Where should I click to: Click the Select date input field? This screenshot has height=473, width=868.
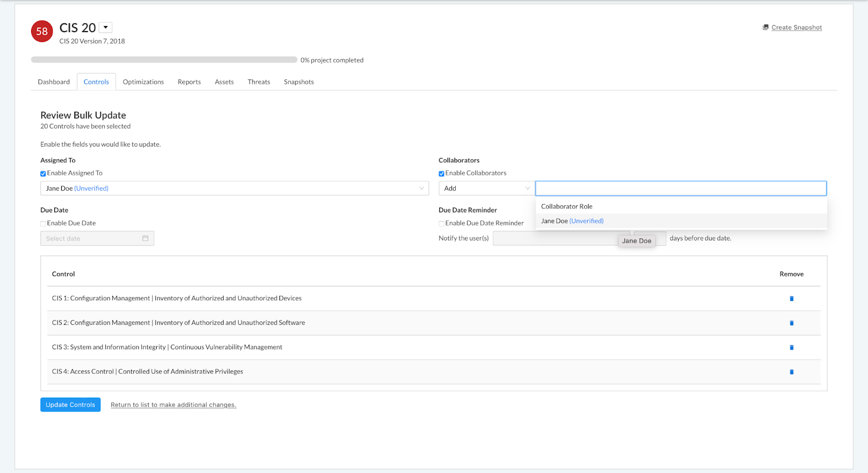[x=97, y=238]
